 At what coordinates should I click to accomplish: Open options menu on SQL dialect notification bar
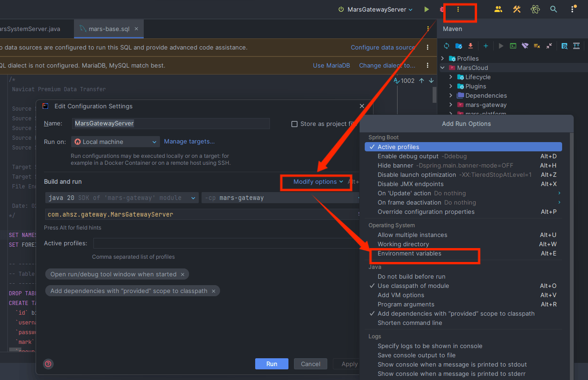click(428, 65)
